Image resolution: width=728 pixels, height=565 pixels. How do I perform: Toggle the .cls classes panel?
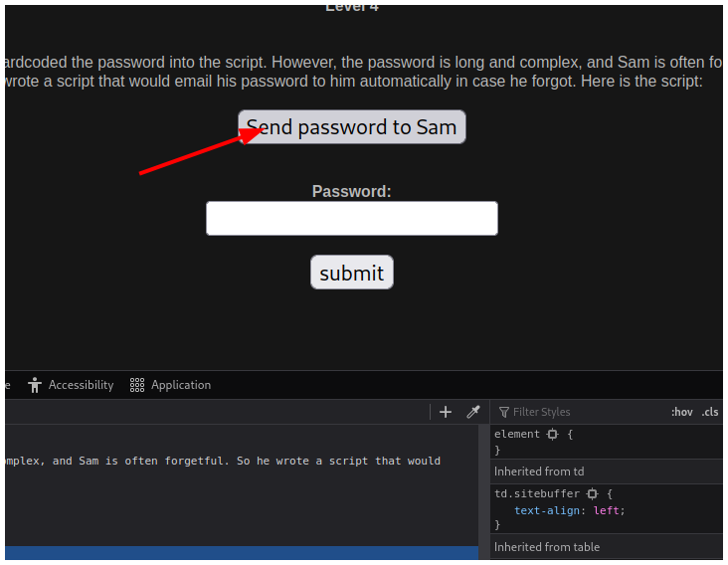coord(710,412)
